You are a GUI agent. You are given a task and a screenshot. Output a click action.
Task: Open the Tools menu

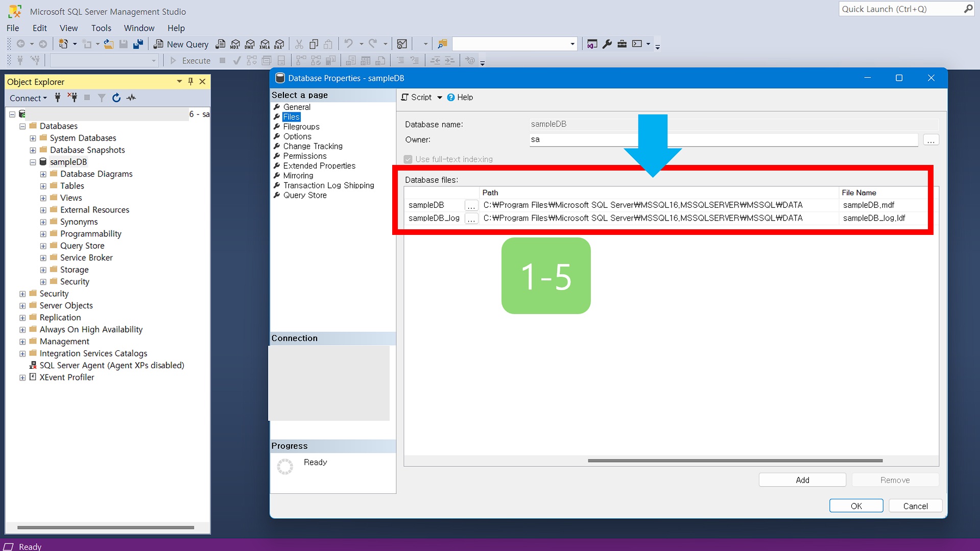[x=101, y=28]
